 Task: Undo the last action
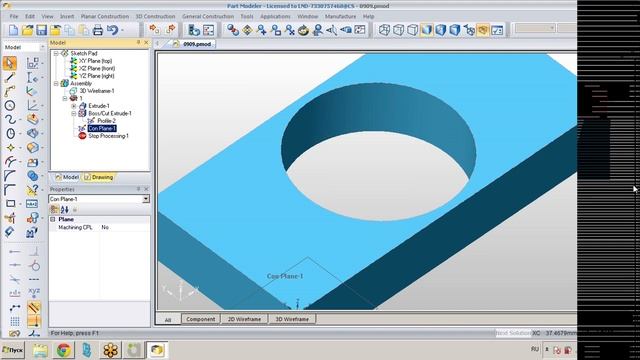pos(112,30)
